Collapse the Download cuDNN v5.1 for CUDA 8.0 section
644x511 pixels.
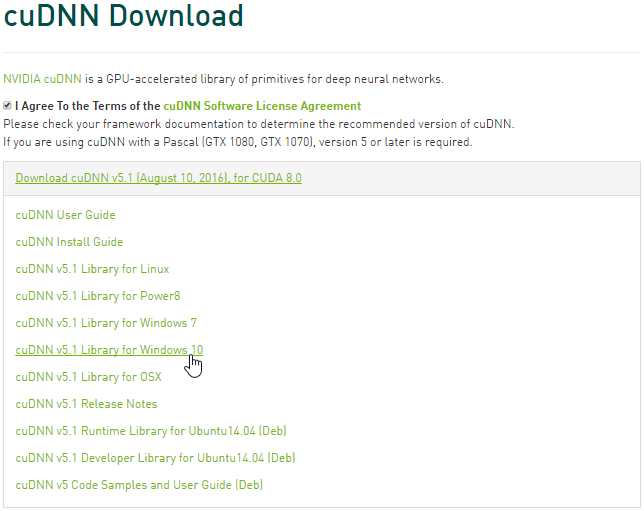tap(159, 178)
